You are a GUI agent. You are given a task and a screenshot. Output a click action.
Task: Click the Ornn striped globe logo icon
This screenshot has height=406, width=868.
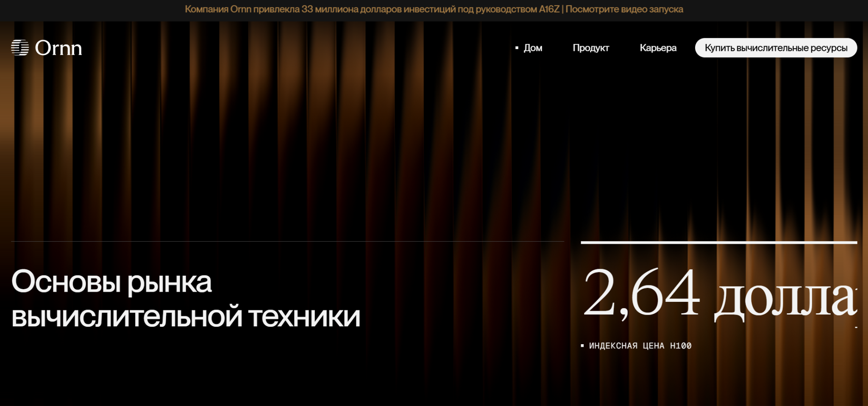pos(20,48)
